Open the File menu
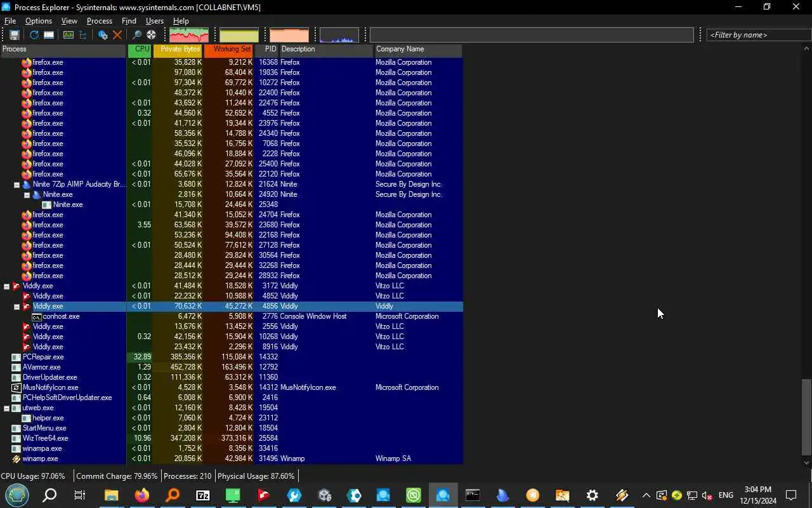The width and height of the screenshot is (812, 508). point(10,21)
